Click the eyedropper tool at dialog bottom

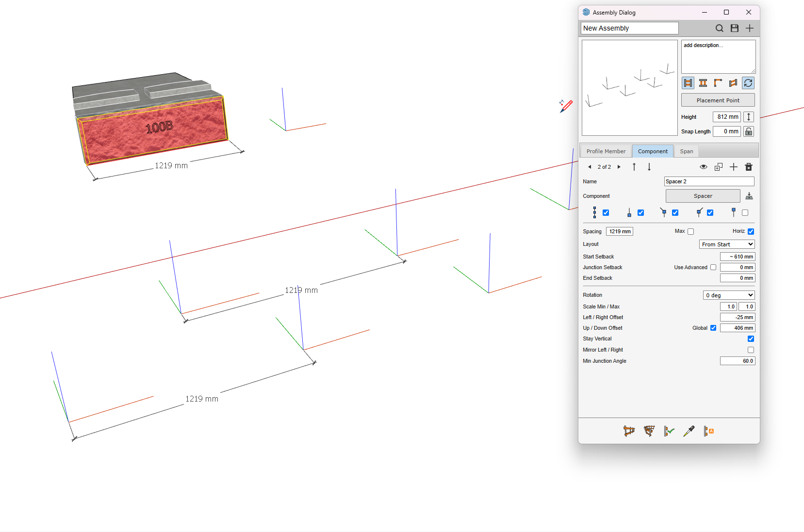click(689, 431)
